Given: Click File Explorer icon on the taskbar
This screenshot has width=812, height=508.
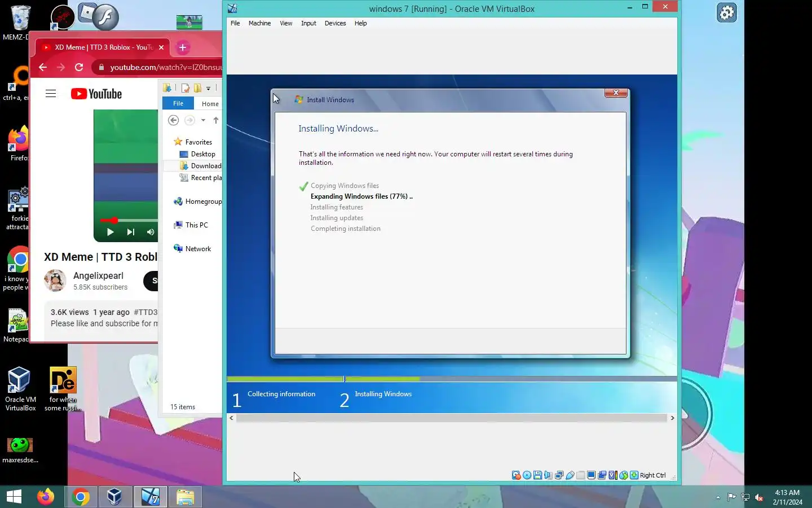Looking at the screenshot, I should point(185,497).
